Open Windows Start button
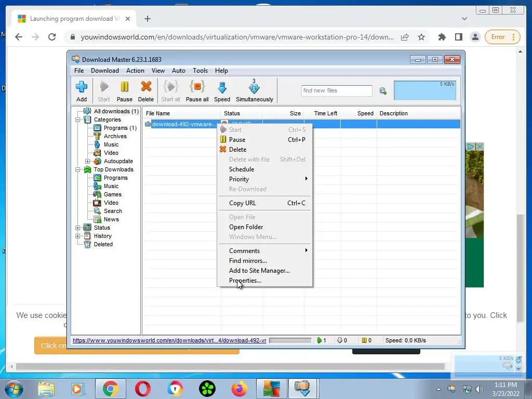The height and width of the screenshot is (399, 532). point(14,389)
